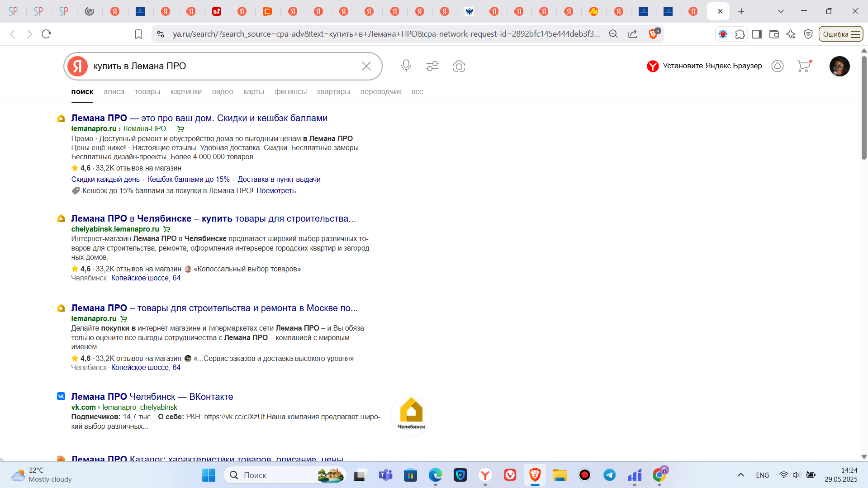Open Microsoft Teams from the taskbar
This screenshot has width=868, height=488.
[385, 475]
